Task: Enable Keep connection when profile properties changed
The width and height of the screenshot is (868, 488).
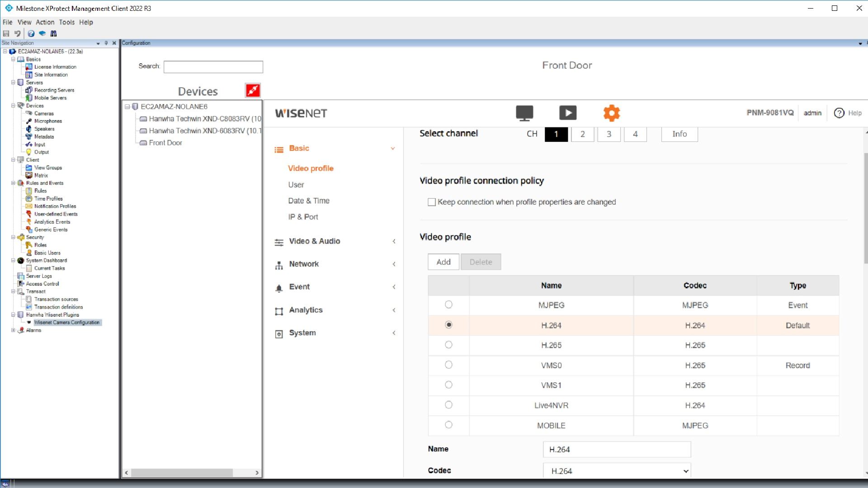Action: pyautogui.click(x=432, y=202)
